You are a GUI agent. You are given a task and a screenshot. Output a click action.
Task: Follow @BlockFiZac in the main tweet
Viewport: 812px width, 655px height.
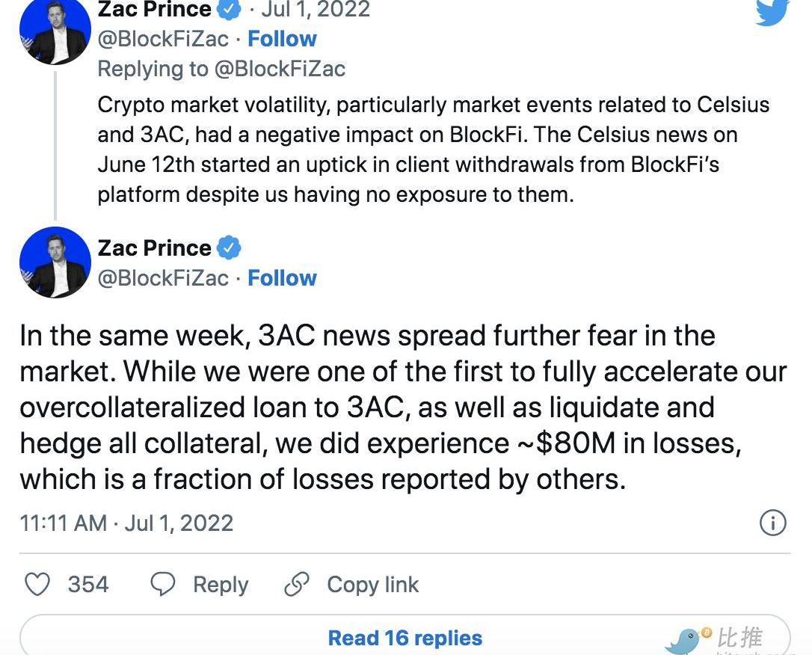point(282,278)
